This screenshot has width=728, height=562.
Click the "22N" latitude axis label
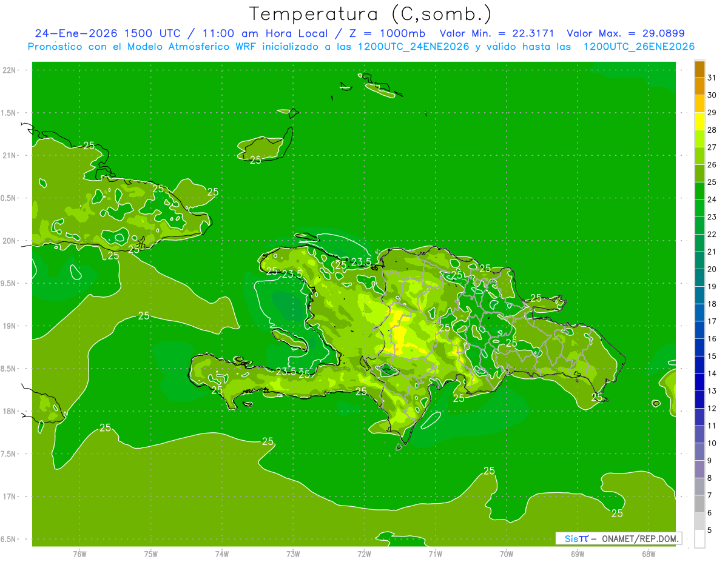pyautogui.click(x=9, y=70)
